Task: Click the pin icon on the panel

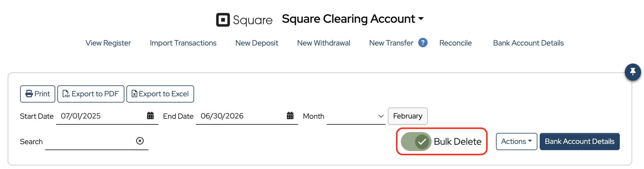Action: pos(632,72)
